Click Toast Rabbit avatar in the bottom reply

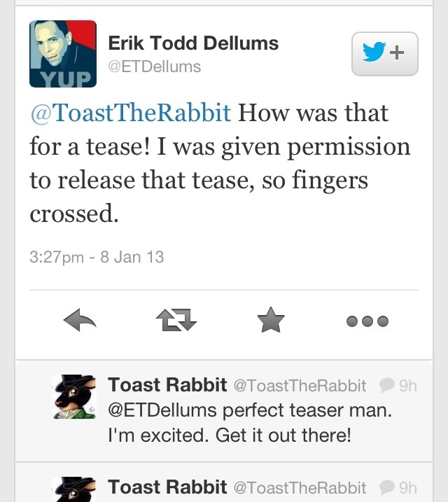click(74, 490)
